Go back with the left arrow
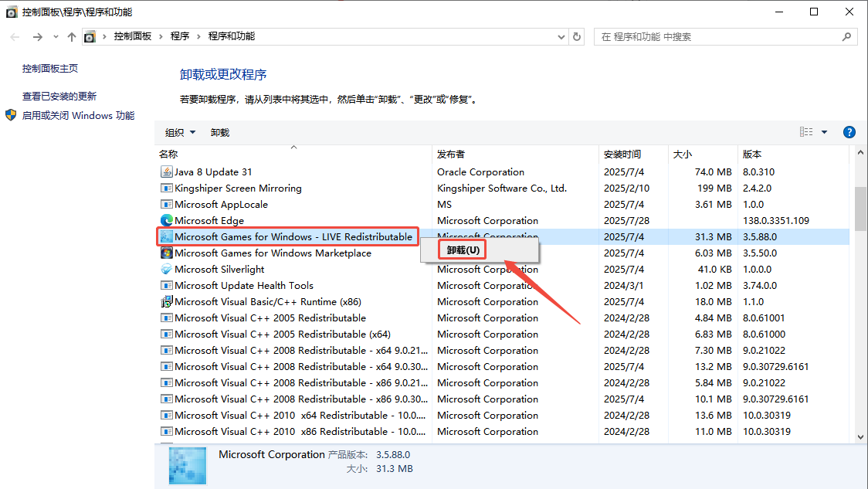This screenshot has width=868, height=489. [15, 36]
